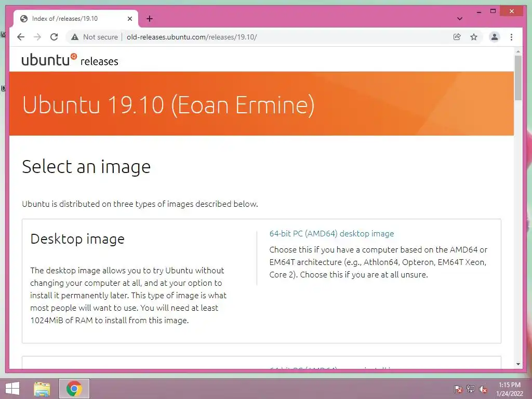The height and width of the screenshot is (399, 532).
Task: Open the Chrome profile avatar
Action: tap(495, 37)
